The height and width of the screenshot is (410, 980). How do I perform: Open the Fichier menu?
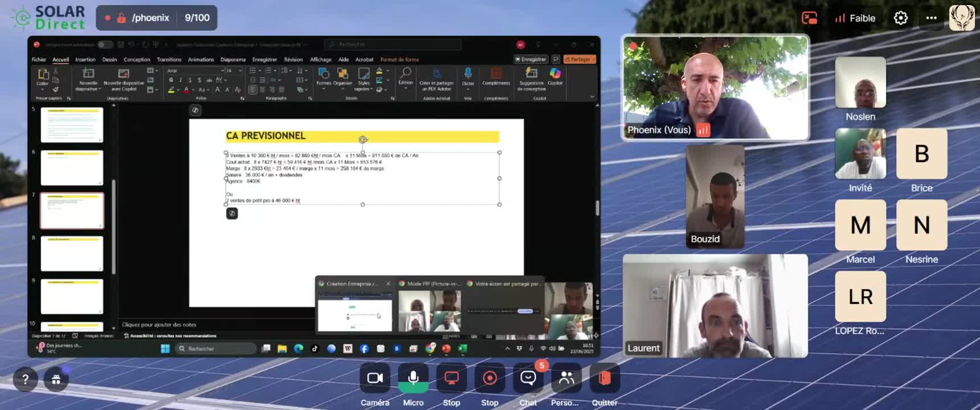pyautogui.click(x=39, y=59)
